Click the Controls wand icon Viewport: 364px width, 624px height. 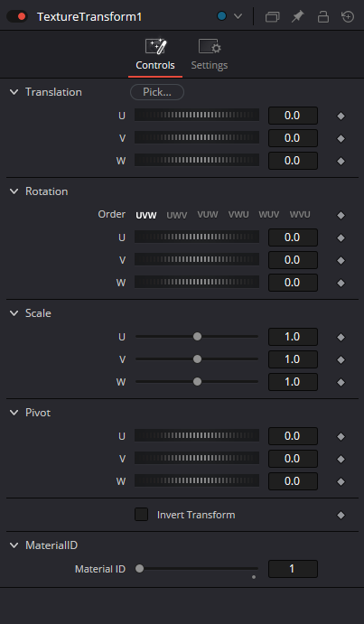(x=155, y=47)
